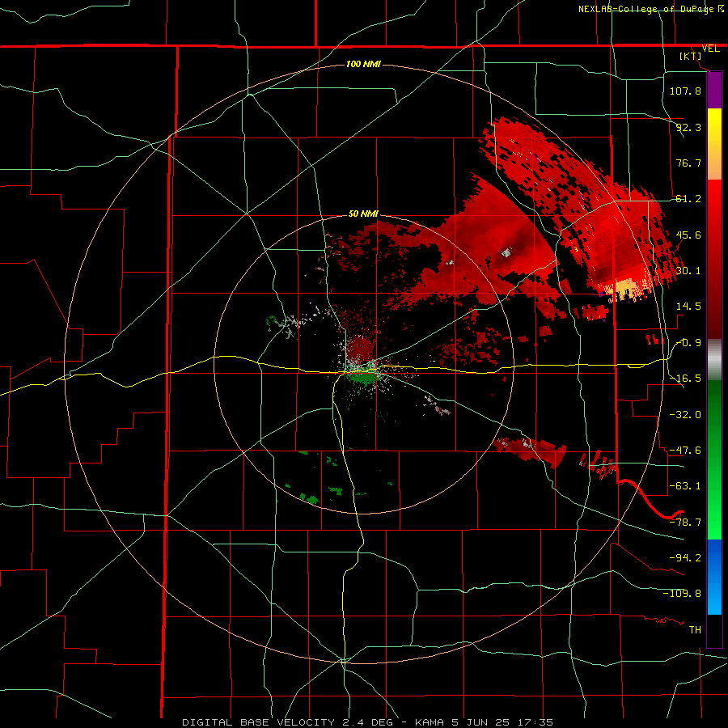Click the Digital Base Velocity KAMA caption
Viewport: 728px width, 728px height.
pos(368,722)
